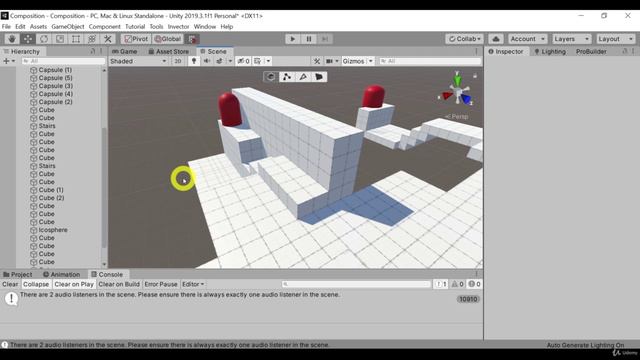640x360 pixels.
Task: Switch to the Animation tab
Action: [62, 274]
